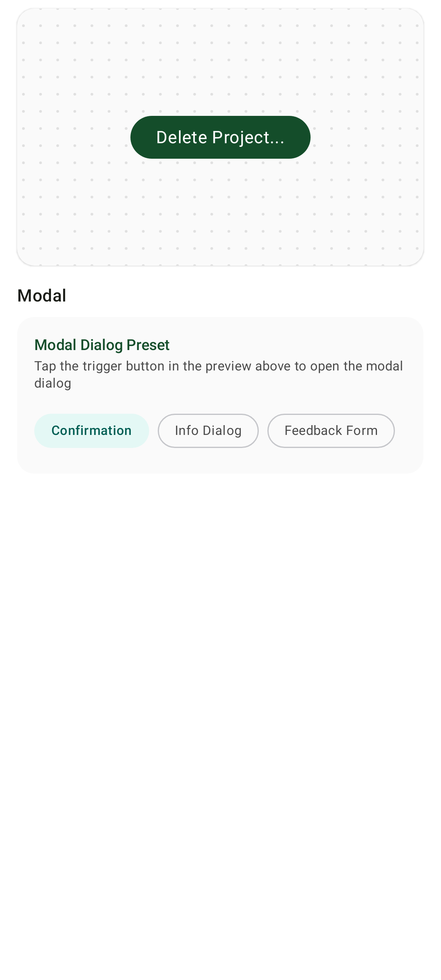This screenshot has height=980, width=441.
Task: Open the delete project confirmation modal
Action: click(x=220, y=137)
